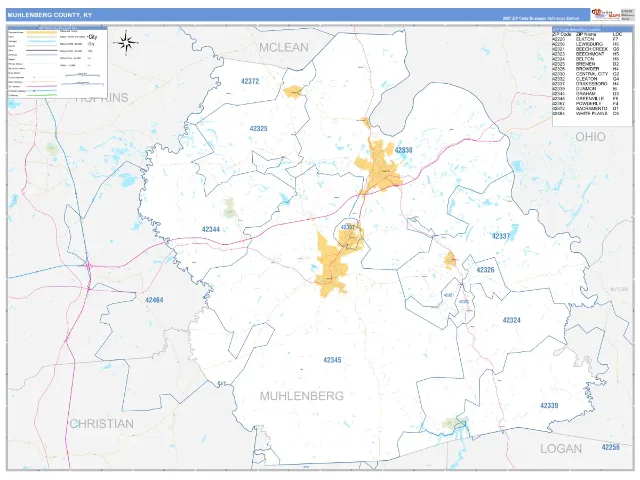Image resolution: width=640 pixels, height=480 pixels.
Task: Click the map publisher logo in header
Action: 606,15
